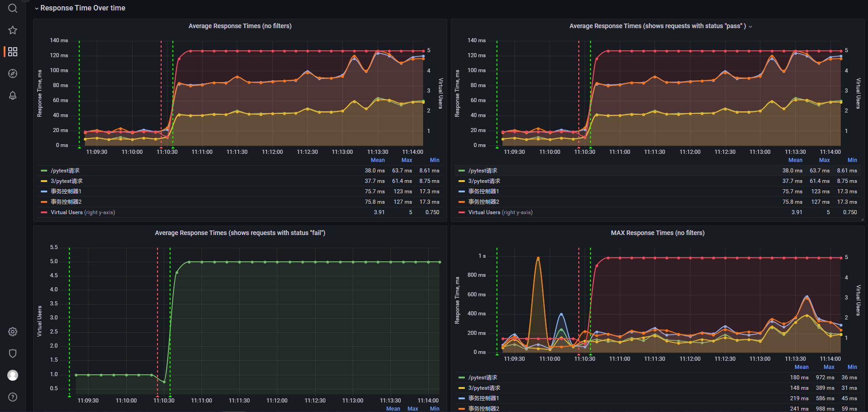The image size is (868, 412).
Task: Toggle 事务控制器1 series in MAX Response Times legend
Action: [x=483, y=398]
